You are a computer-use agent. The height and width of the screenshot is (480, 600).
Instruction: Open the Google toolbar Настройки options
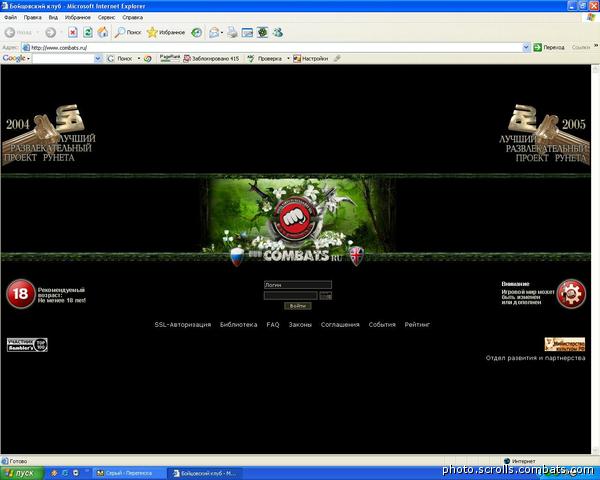click(311, 59)
